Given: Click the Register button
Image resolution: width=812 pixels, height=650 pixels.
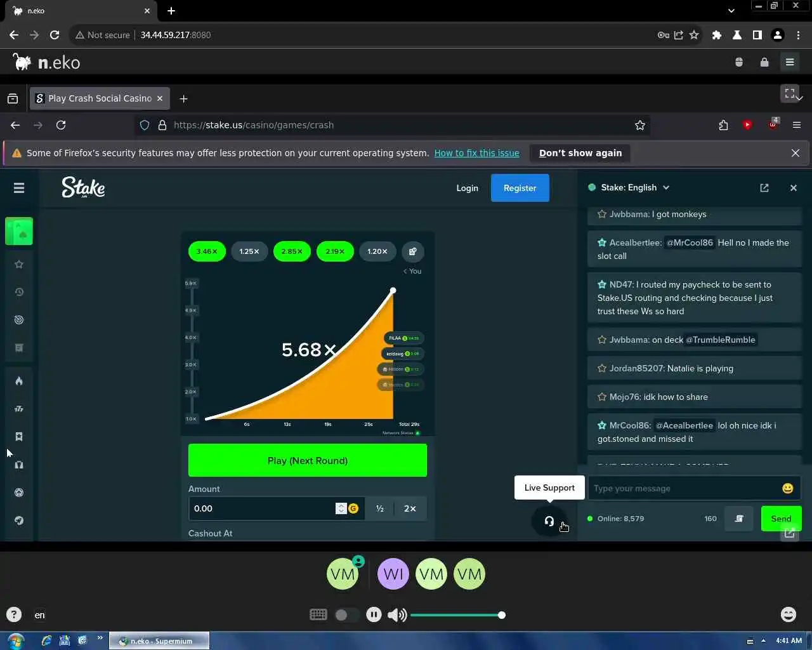Looking at the screenshot, I should (x=520, y=188).
